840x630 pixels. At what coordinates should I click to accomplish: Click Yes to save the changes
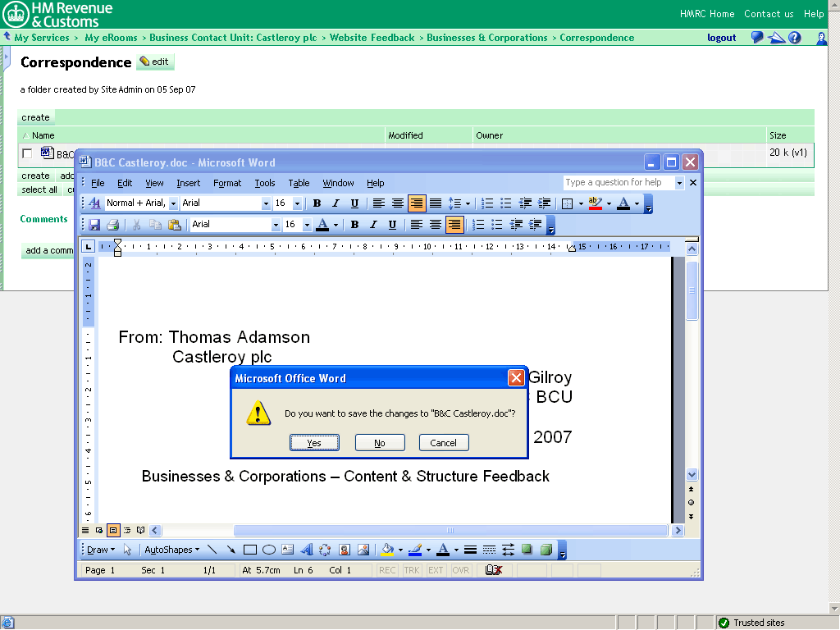click(x=313, y=443)
